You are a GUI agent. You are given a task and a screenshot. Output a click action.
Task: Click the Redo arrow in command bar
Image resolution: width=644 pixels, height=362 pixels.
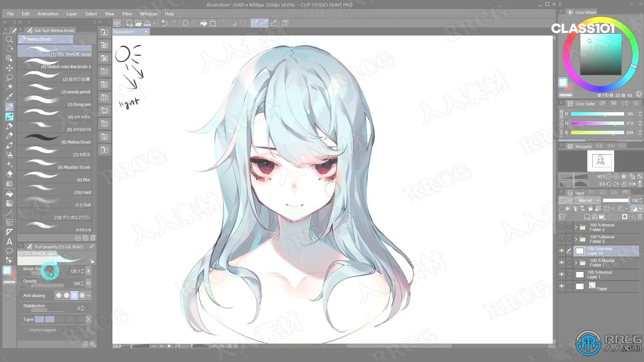click(173, 23)
